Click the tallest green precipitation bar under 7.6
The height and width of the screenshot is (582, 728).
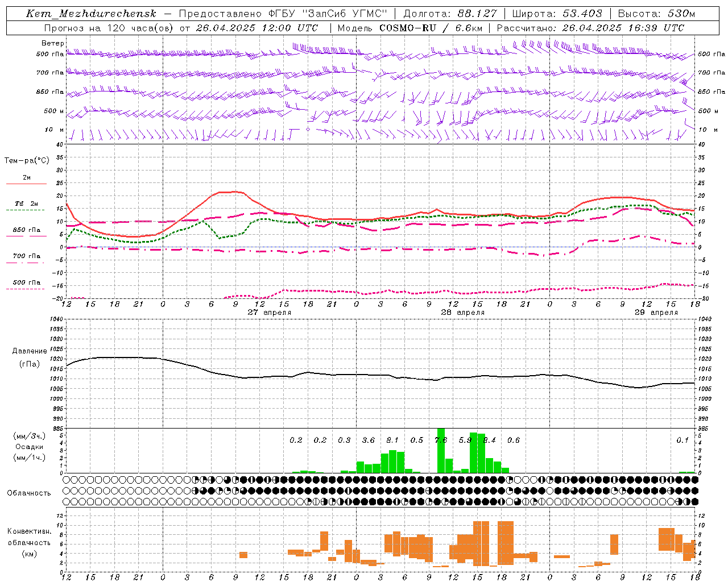click(441, 451)
